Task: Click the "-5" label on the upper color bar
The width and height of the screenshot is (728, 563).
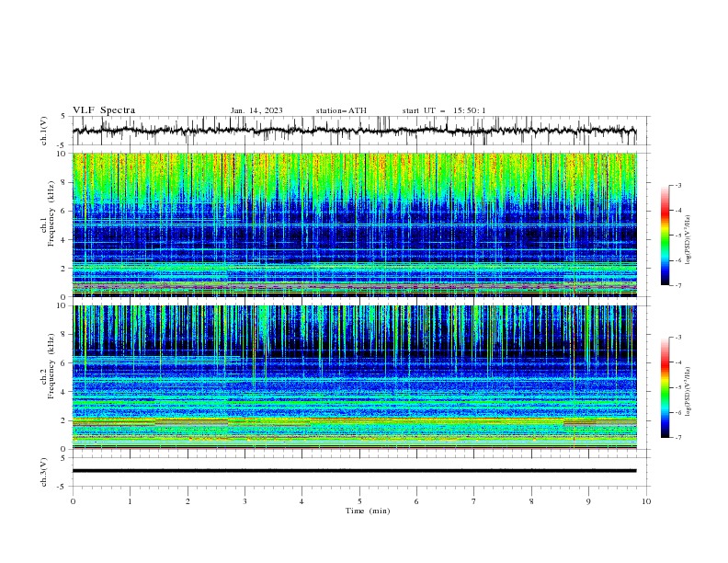Action: click(678, 236)
